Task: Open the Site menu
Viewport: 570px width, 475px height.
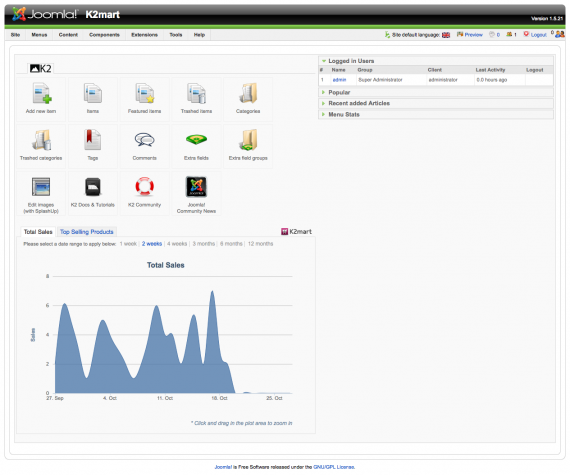Action: [15, 35]
